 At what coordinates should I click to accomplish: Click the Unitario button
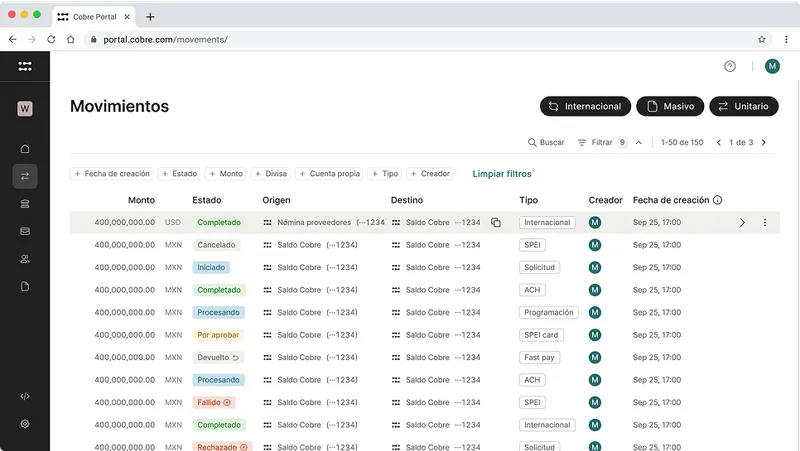click(743, 106)
